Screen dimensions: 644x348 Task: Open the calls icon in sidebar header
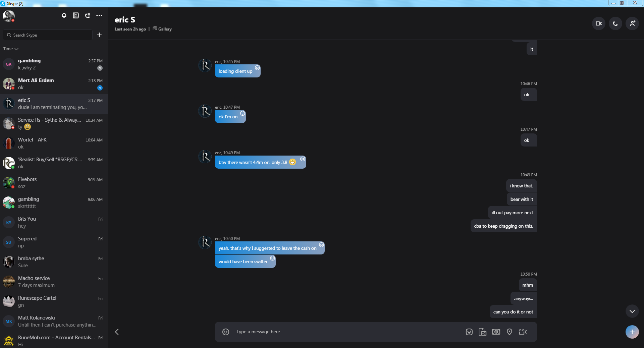(x=88, y=15)
